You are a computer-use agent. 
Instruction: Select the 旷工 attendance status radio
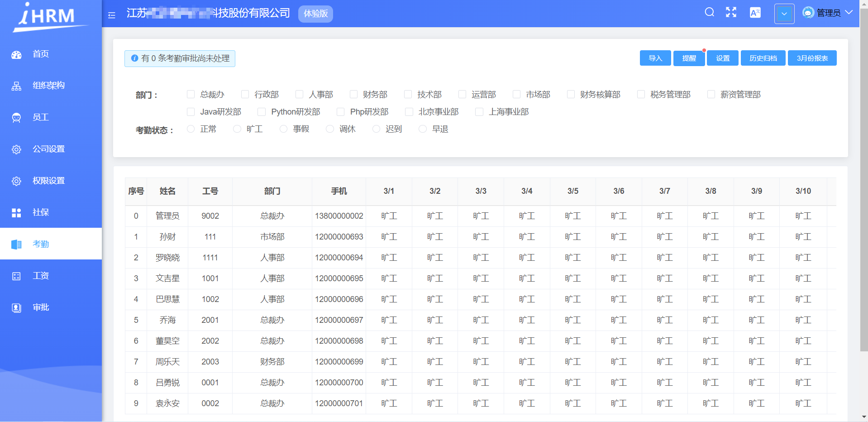tap(237, 129)
